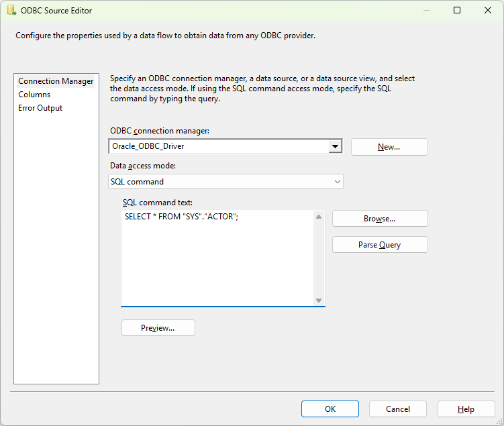
Task: Cancel the ODBC Source Editor dialog
Action: [398, 409]
